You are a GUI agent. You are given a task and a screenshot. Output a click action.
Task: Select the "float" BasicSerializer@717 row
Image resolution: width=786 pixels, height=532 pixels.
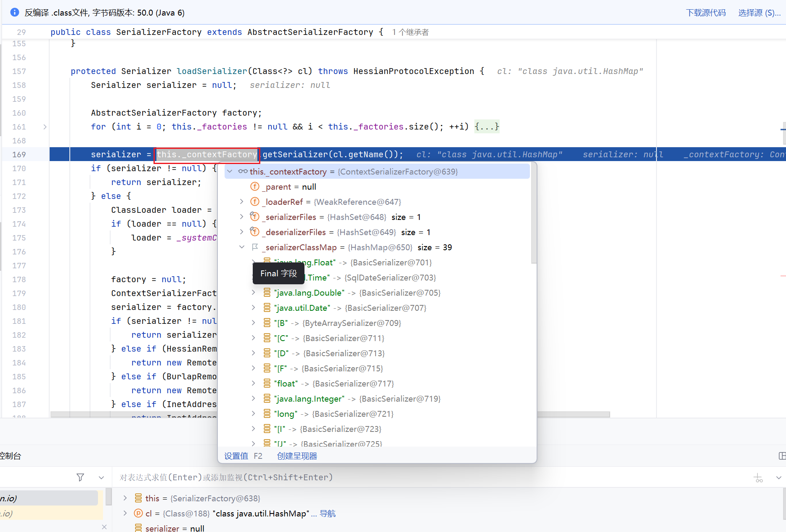tap(377, 384)
